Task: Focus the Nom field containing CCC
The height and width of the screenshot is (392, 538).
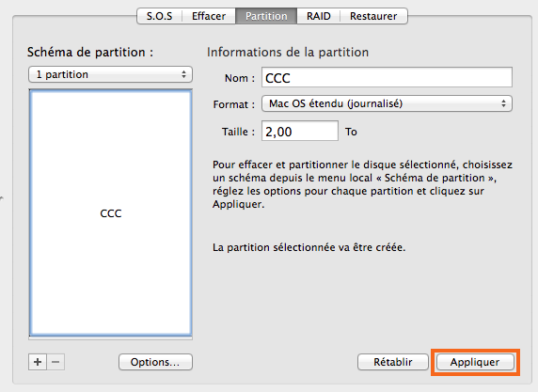Action: 387,77
